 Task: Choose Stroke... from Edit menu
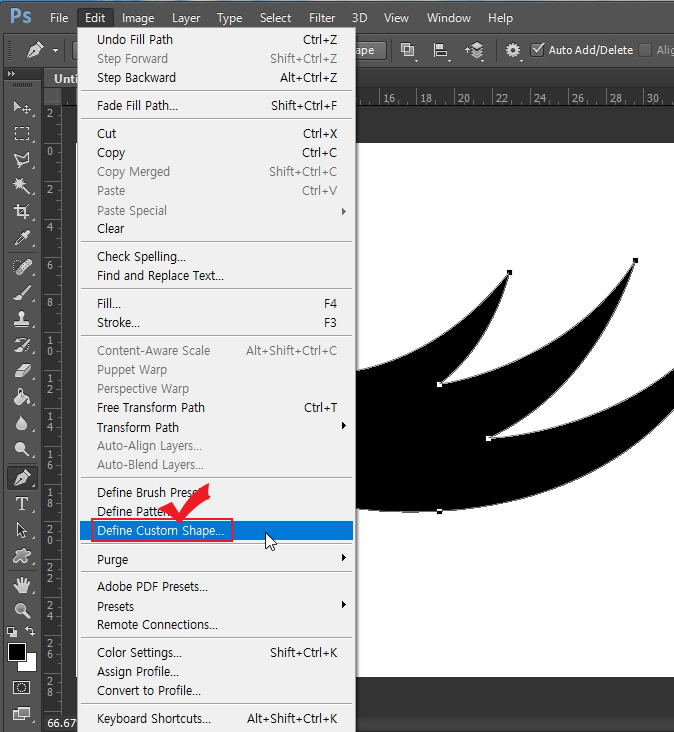click(x=216, y=323)
